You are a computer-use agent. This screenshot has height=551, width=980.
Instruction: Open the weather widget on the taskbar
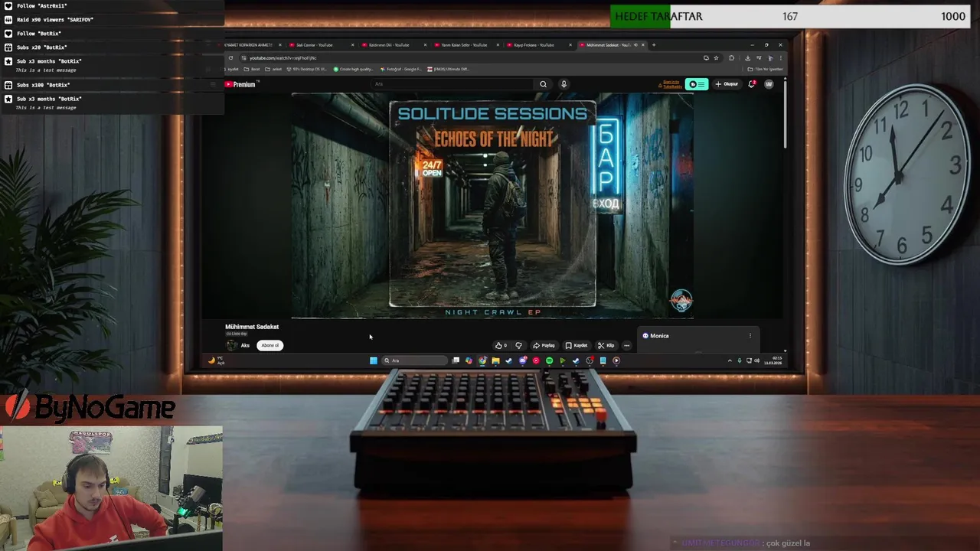(x=216, y=360)
